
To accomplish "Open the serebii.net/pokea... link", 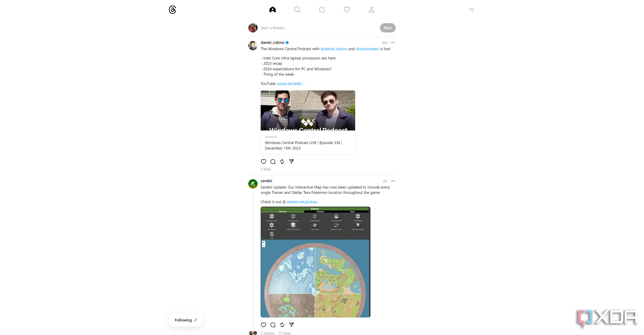I will [303, 202].
